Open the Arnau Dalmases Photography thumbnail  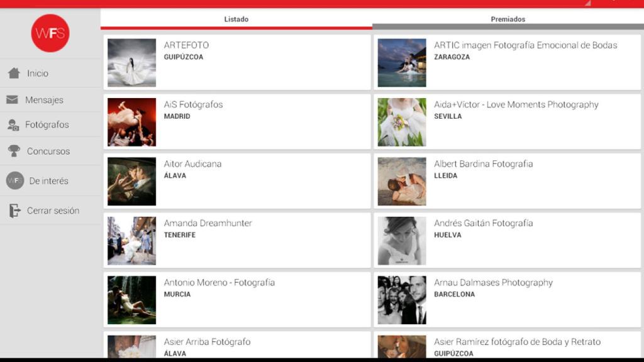402,300
